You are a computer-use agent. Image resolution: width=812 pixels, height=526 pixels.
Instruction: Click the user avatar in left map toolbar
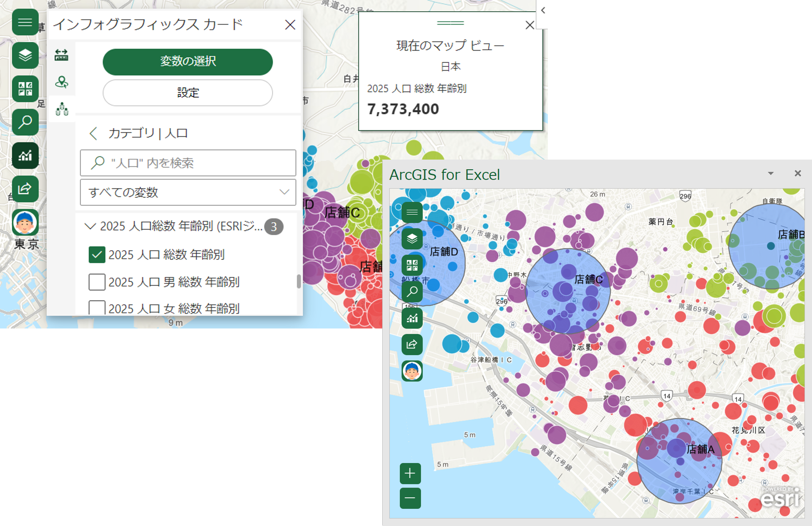[x=25, y=222]
